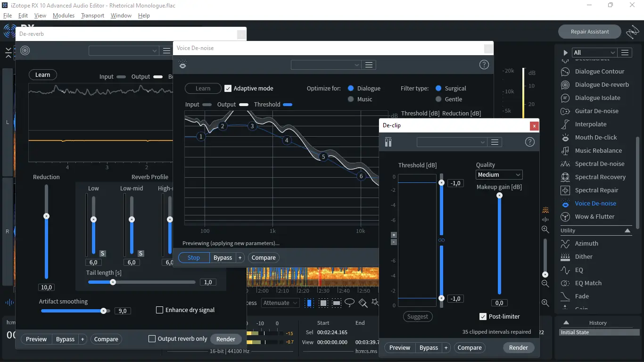644x362 pixels.
Task: Open the Wow & Flutter module icon
Action: (x=565, y=217)
